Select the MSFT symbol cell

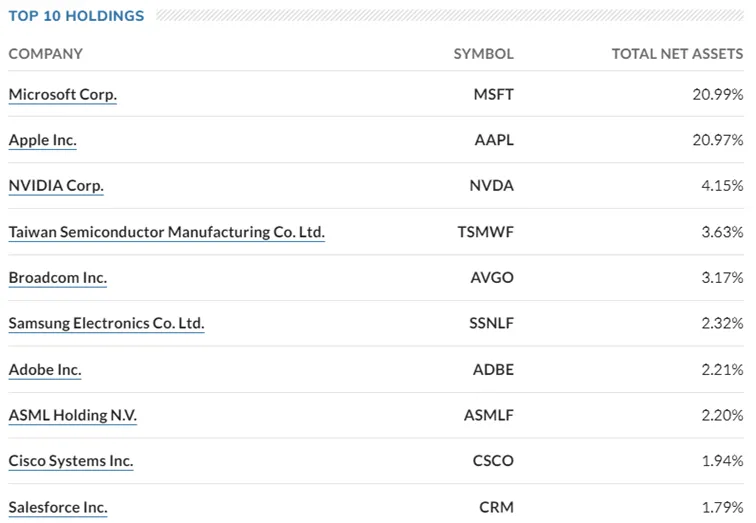point(494,94)
